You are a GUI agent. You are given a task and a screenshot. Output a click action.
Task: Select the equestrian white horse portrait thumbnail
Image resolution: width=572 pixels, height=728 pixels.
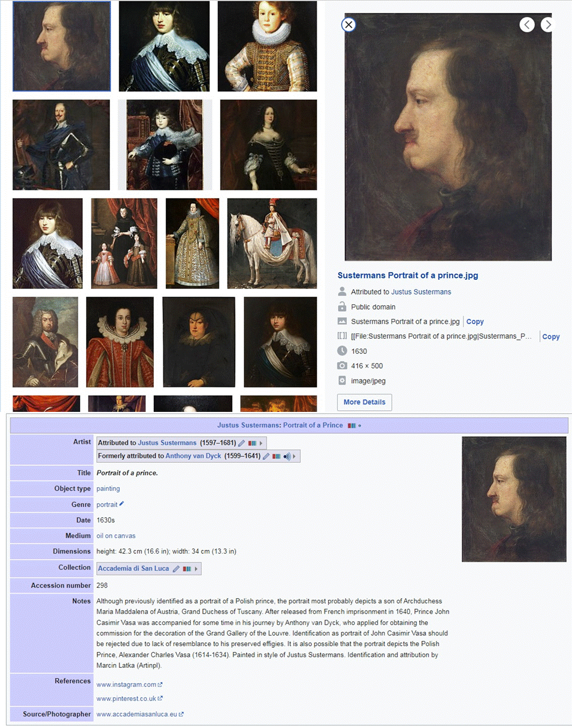(272, 243)
